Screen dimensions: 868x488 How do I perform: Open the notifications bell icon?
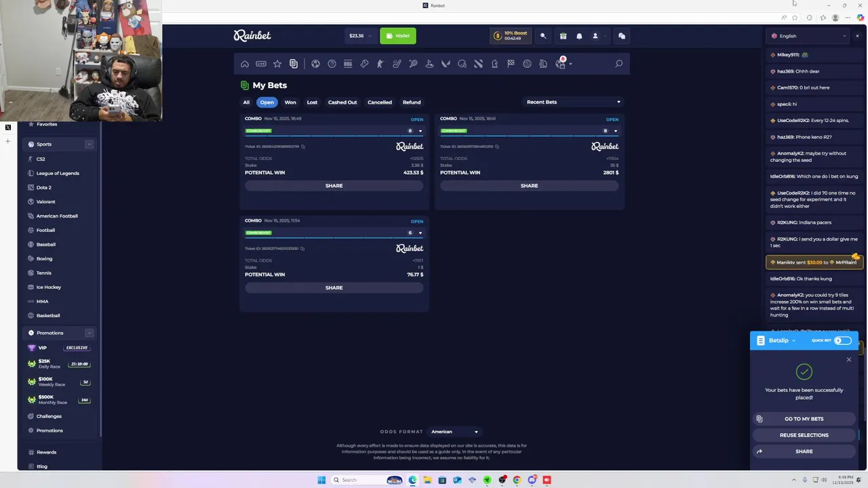click(x=579, y=36)
